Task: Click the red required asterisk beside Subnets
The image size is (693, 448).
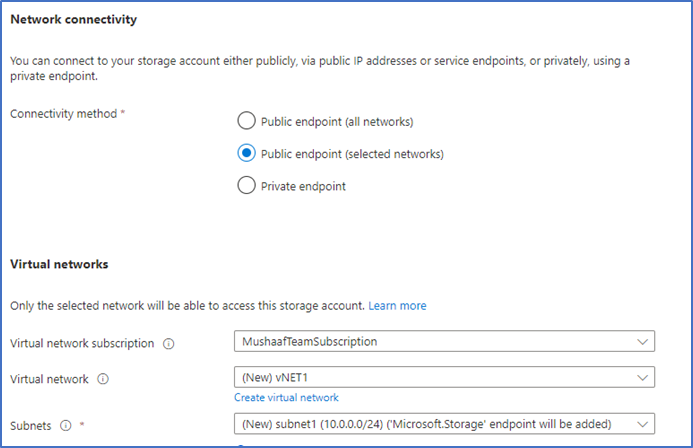Action: tap(82, 425)
